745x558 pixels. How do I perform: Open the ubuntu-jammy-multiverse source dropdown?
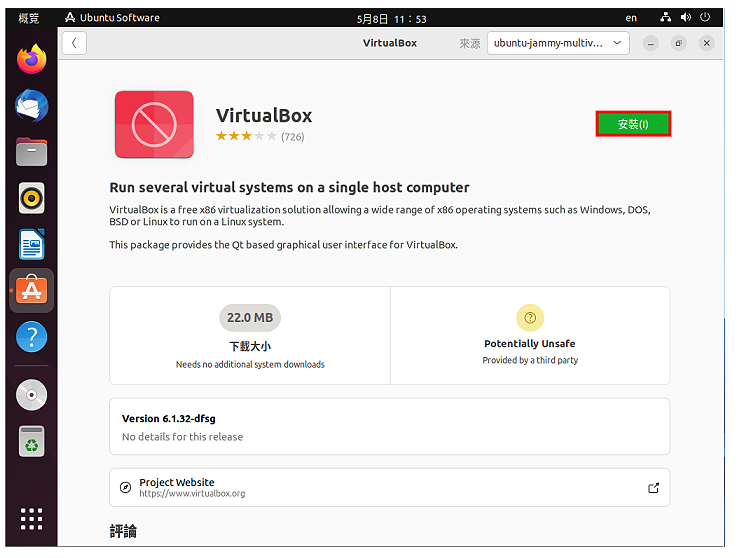[x=558, y=43]
